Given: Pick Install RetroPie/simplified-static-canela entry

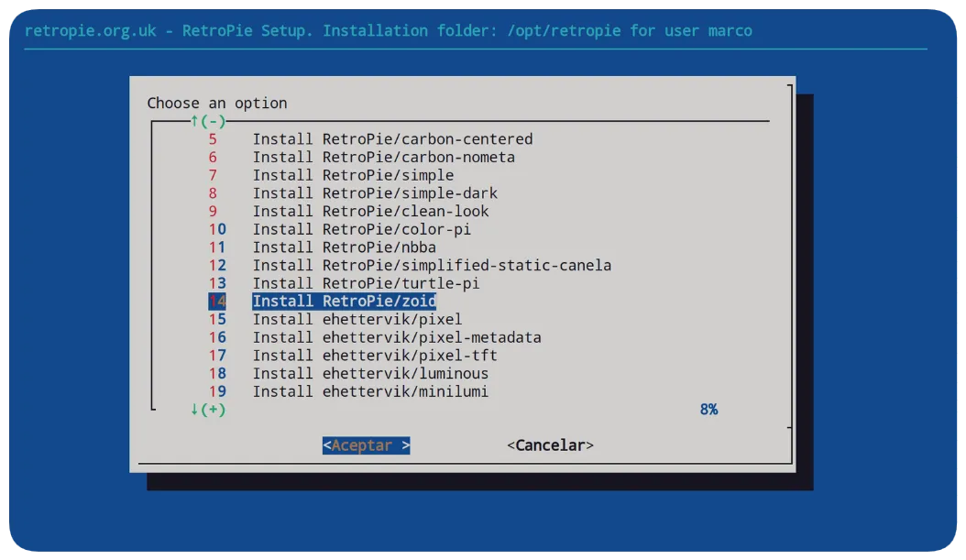Looking at the screenshot, I should point(432,266).
